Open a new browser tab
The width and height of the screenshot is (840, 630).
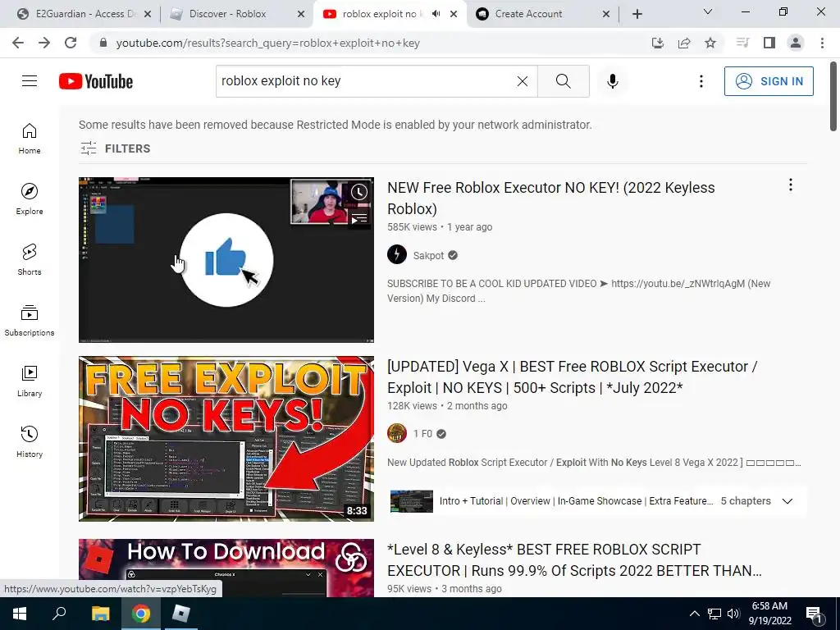click(x=637, y=14)
